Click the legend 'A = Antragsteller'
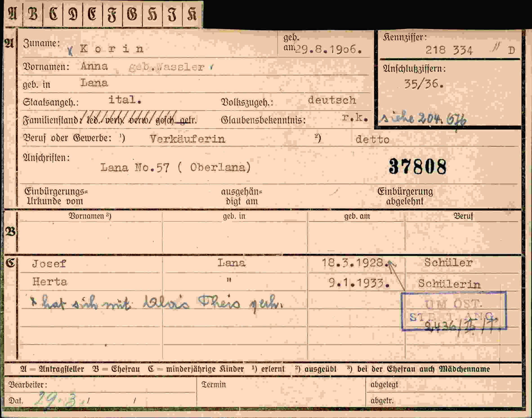Viewport: 532px width, 418px height. click(x=52, y=369)
